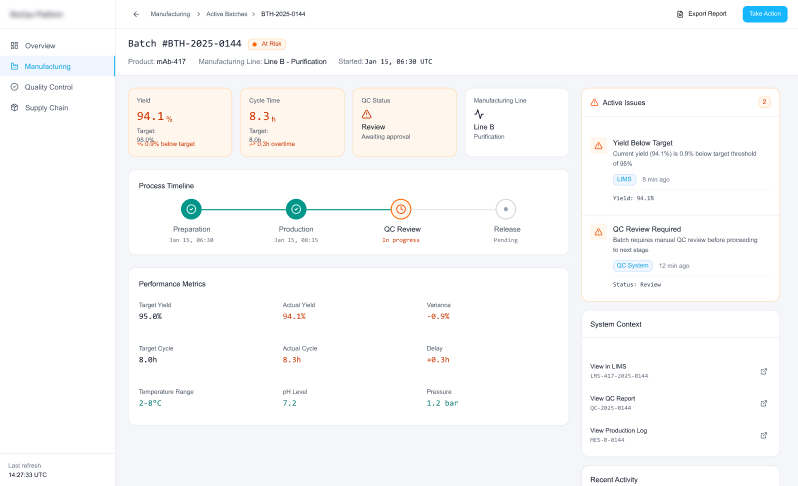Click QC Review Required warning icon
Viewport: 798px width, 486px height.
point(598,232)
